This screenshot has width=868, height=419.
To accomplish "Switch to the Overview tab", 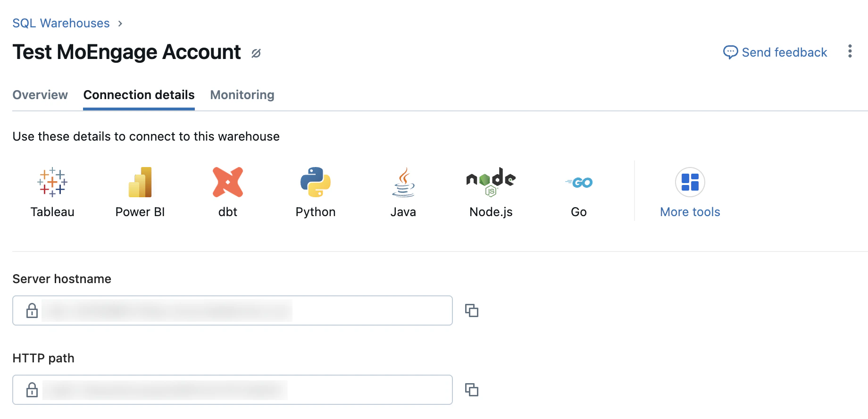I will pos(40,95).
